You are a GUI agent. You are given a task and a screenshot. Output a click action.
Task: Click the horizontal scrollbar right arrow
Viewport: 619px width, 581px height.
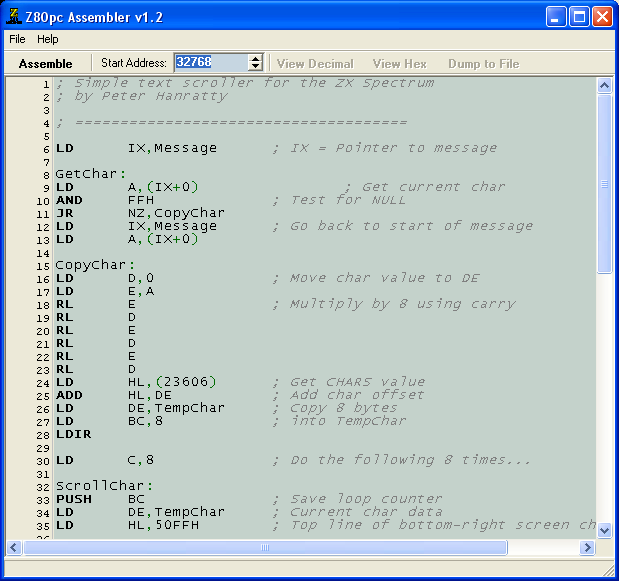[588, 548]
